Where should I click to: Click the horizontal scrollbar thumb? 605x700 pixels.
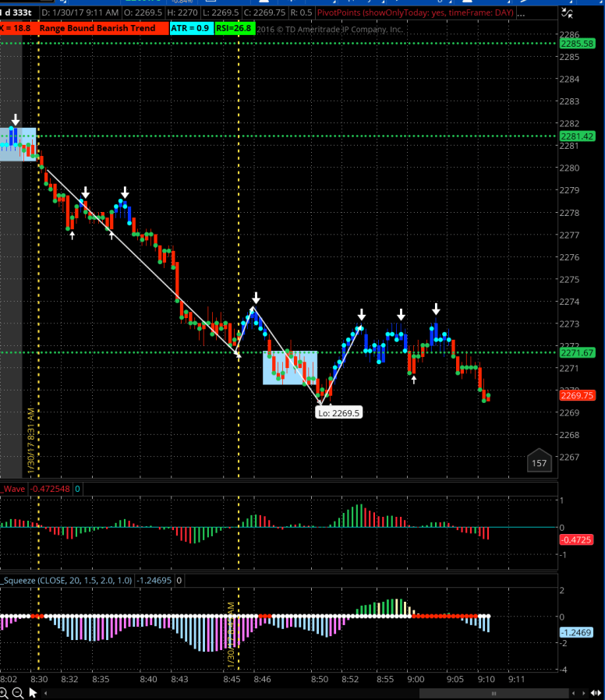coord(494,693)
